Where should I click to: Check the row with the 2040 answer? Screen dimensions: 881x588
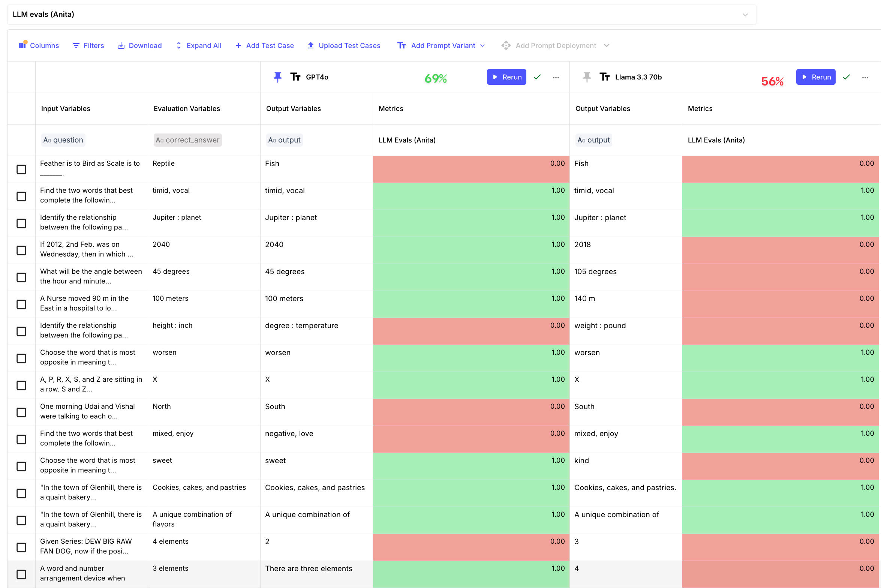point(21,250)
